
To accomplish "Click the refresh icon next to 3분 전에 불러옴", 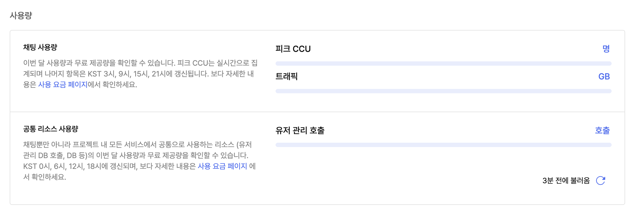I will pos(601,181).
